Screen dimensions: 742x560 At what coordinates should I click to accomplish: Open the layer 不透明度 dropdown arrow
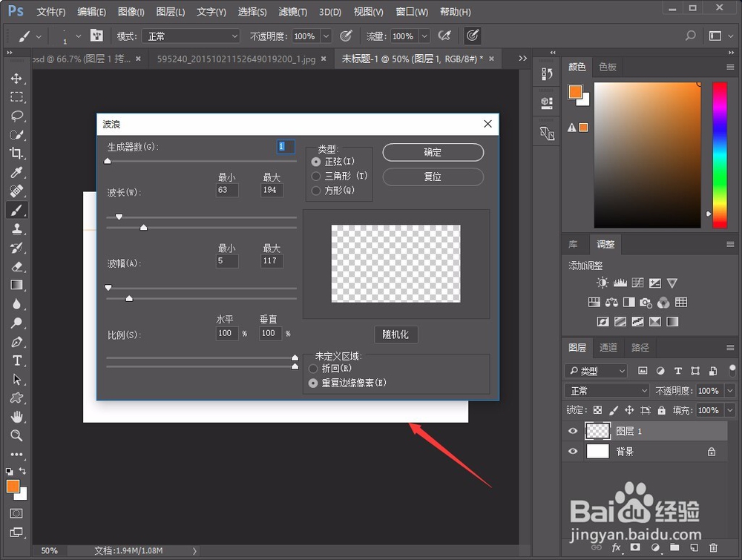(729, 391)
